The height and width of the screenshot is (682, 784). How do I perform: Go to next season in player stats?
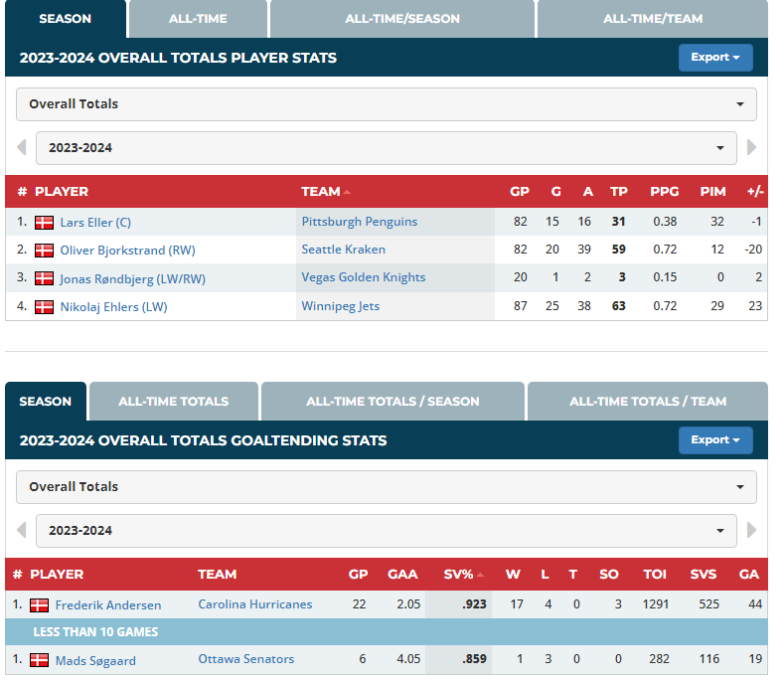(x=751, y=148)
